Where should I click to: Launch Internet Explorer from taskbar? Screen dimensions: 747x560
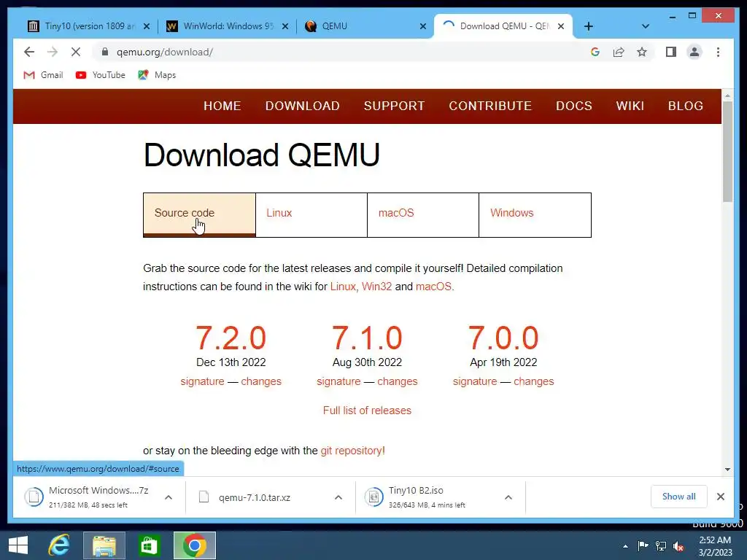click(x=58, y=545)
